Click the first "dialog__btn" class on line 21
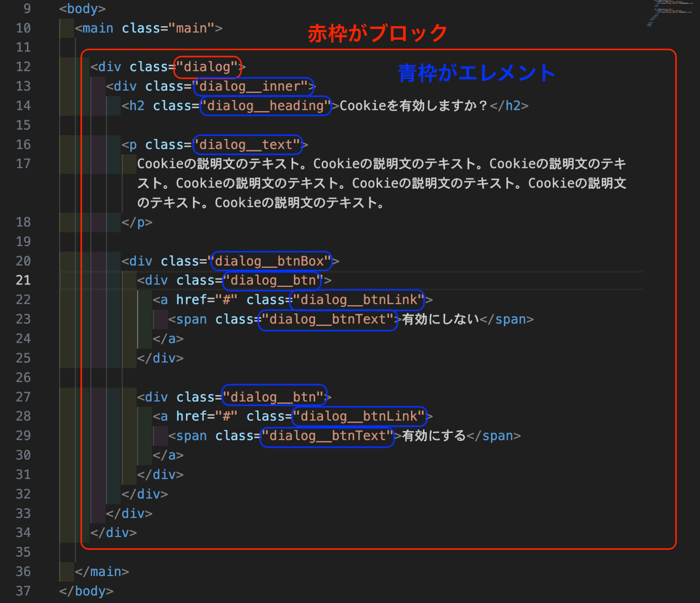 coord(271,280)
